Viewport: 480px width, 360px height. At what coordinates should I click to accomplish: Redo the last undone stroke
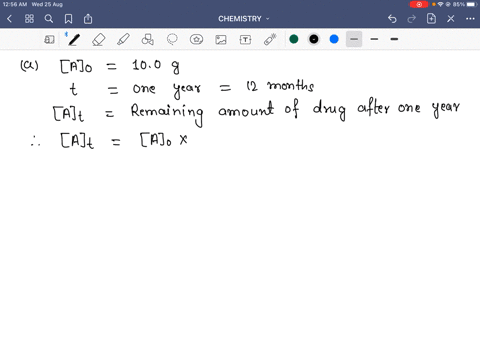(x=412, y=19)
